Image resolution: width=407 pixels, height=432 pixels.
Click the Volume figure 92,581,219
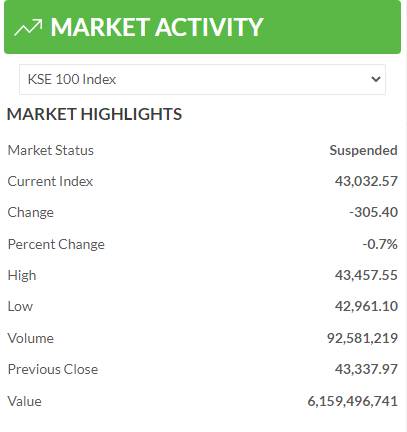(362, 338)
